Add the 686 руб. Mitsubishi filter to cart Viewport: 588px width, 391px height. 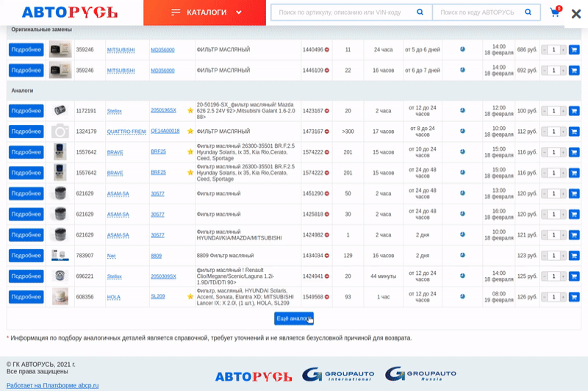(574, 50)
